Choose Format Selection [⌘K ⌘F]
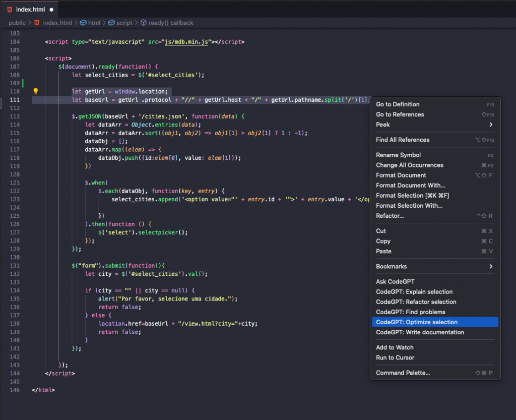This screenshot has height=420, width=516. pyautogui.click(x=435, y=196)
